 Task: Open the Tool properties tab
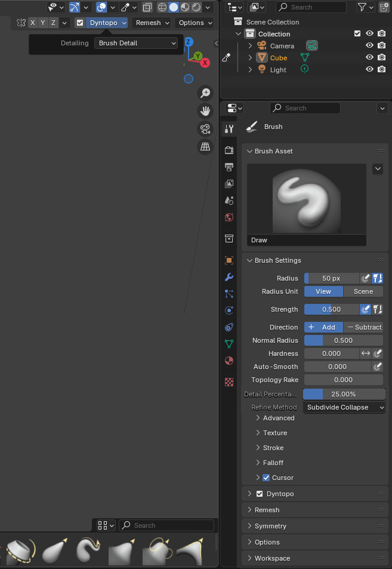229,129
